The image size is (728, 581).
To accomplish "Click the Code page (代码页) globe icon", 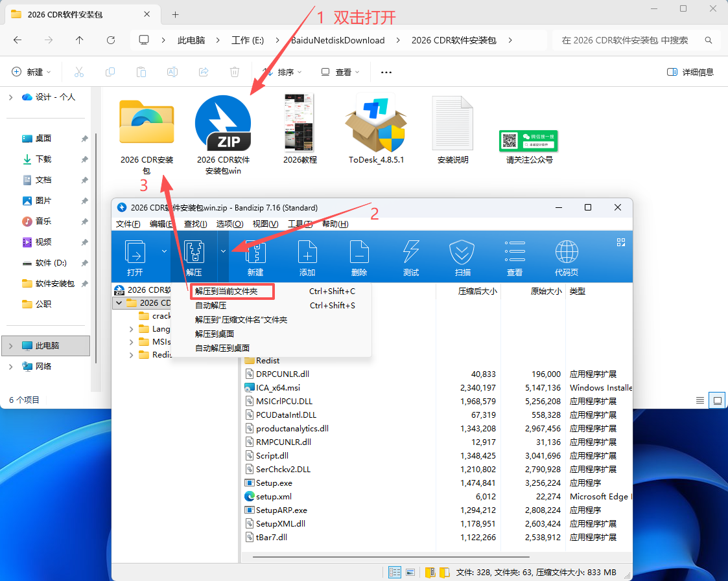I will pyautogui.click(x=567, y=252).
